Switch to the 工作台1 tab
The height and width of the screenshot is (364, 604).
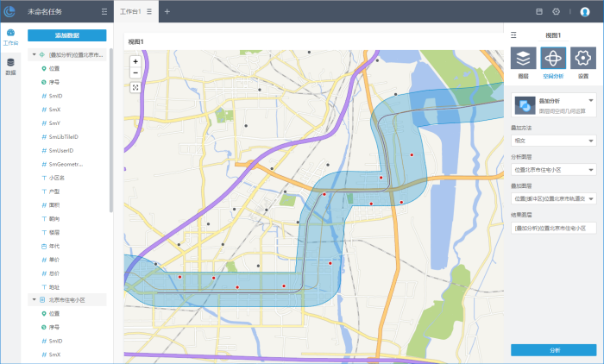129,12
